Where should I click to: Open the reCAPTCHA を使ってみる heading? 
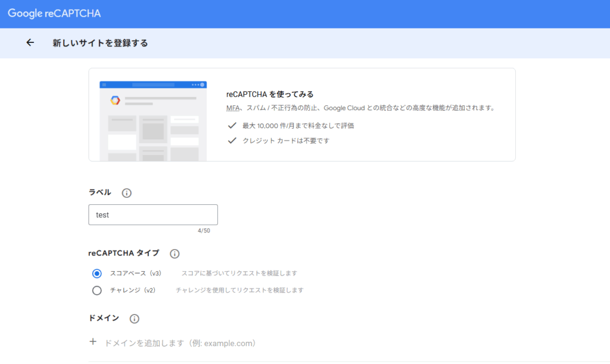coord(270,94)
